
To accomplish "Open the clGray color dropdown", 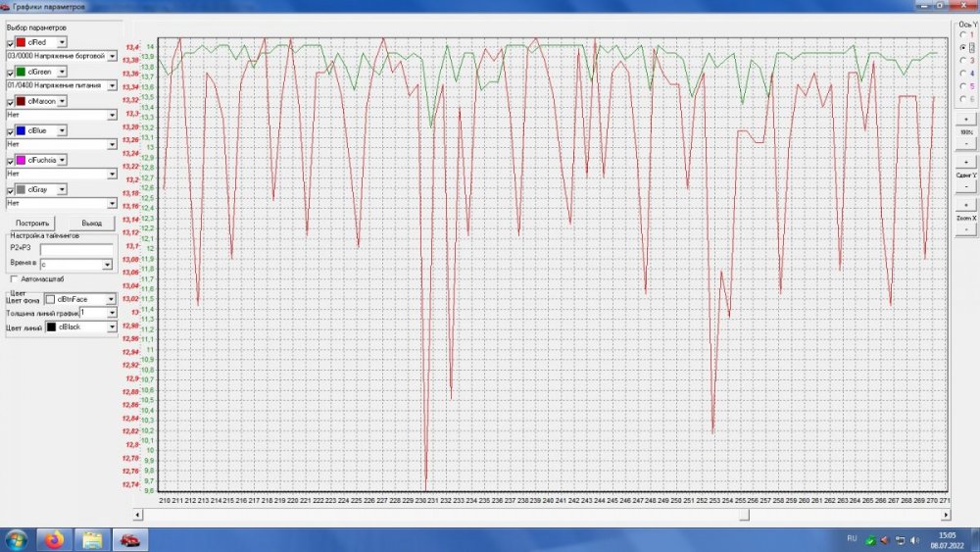I will click(62, 189).
